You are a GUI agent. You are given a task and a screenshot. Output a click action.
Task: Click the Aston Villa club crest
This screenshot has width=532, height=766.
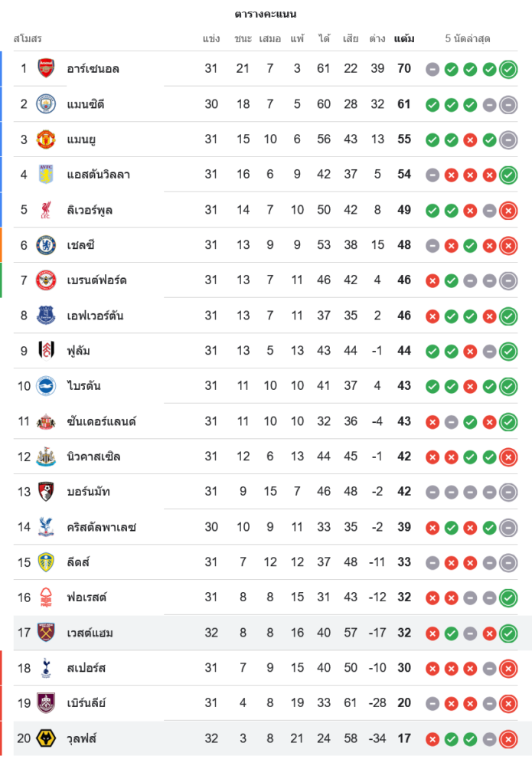click(46, 175)
